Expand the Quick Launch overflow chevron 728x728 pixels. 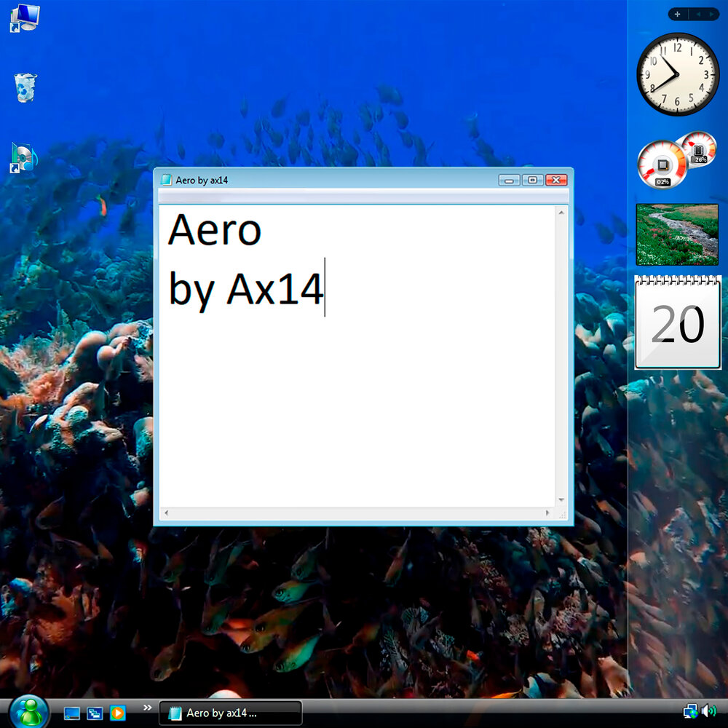click(x=147, y=708)
